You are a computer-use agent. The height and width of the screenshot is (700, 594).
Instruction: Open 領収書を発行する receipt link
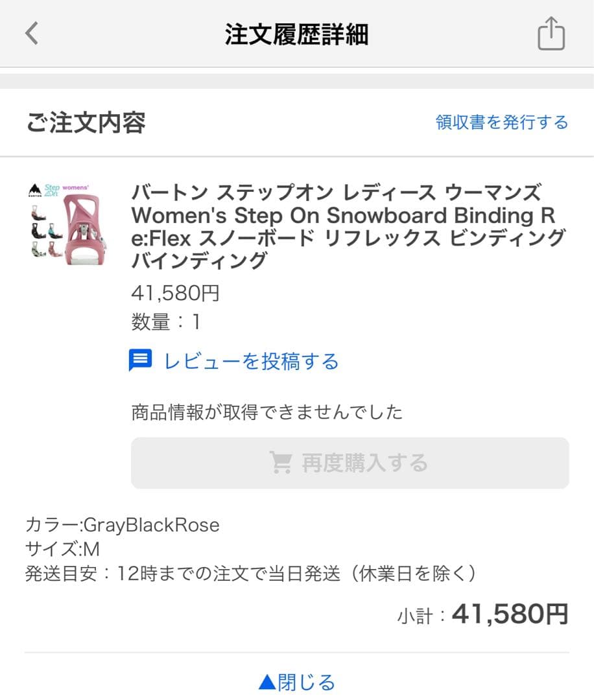[x=501, y=122]
